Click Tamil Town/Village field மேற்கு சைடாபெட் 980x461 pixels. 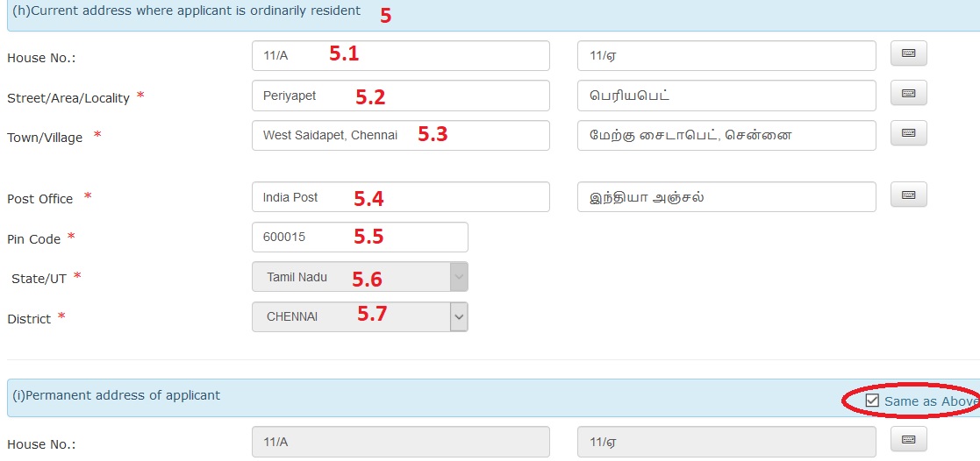click(726, 136)
